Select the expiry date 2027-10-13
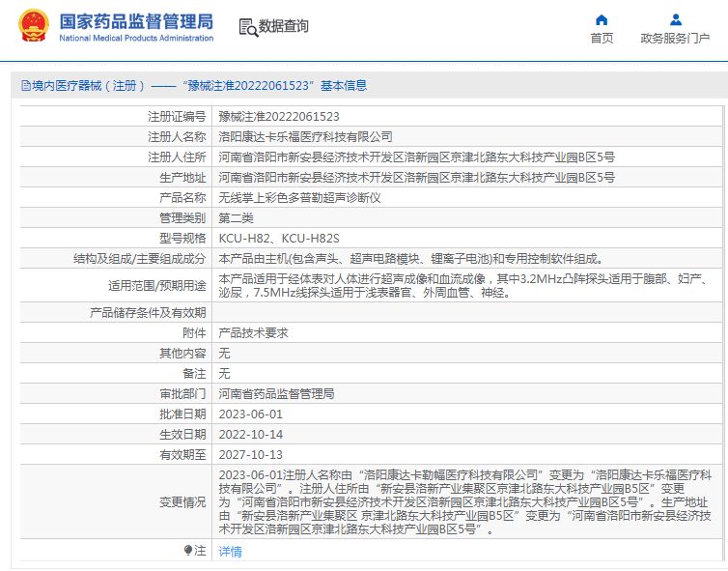Screen dimensions: 728x571 [x=250, y=454]
